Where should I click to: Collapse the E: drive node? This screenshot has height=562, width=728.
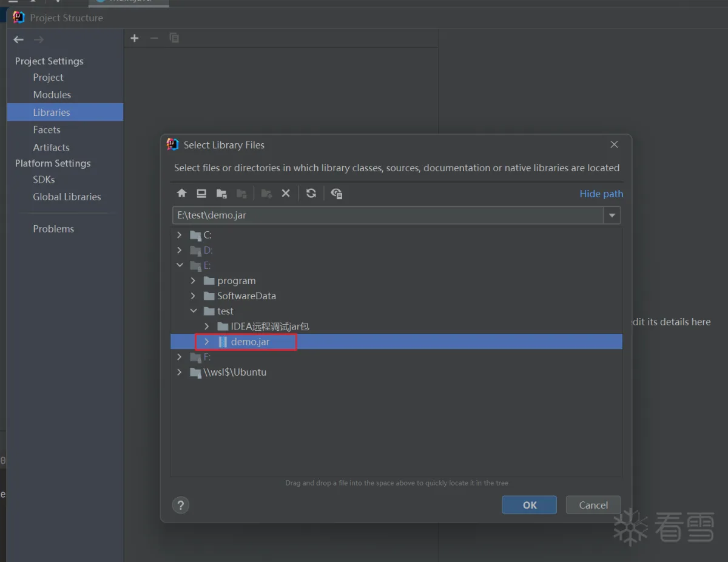point(179,265)
